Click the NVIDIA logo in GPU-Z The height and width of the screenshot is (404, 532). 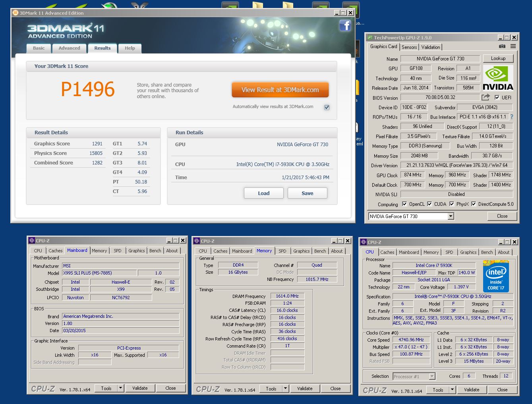point(498,78)
